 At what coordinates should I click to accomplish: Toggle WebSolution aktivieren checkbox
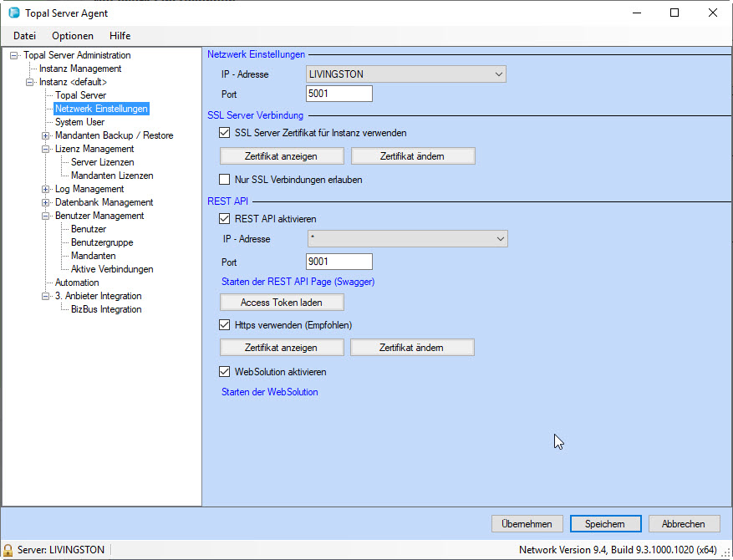coord(224,372)
